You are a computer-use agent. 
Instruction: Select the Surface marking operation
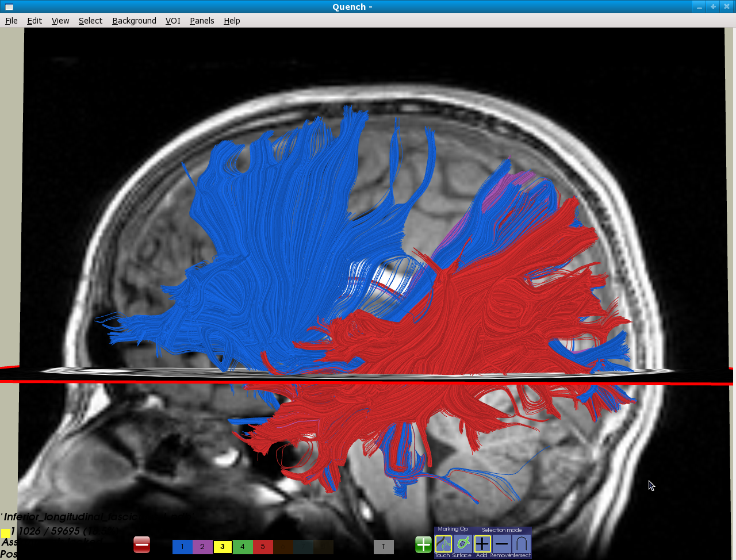pos(462,543)
